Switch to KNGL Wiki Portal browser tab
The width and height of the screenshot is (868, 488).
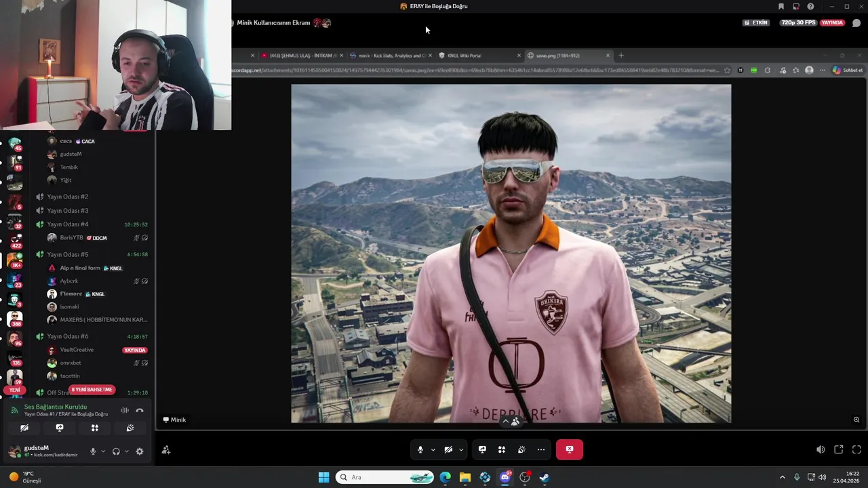479,56
